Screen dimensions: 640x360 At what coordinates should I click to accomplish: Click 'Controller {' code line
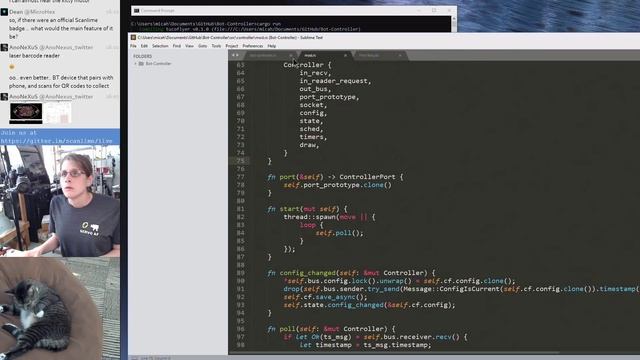[307, 65]
